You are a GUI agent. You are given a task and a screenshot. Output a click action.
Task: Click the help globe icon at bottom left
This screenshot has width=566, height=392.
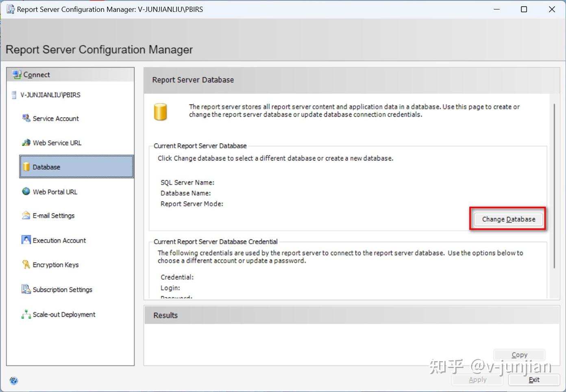pos(13,381)
